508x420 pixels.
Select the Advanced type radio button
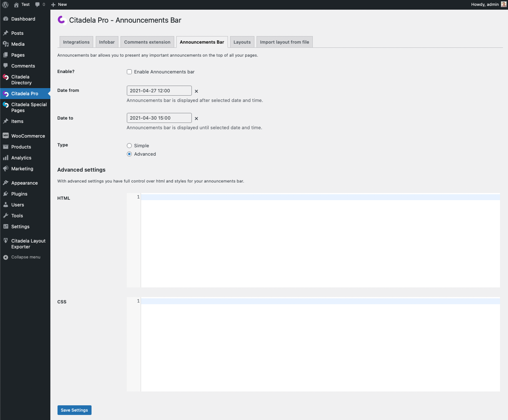pos(129,154)
